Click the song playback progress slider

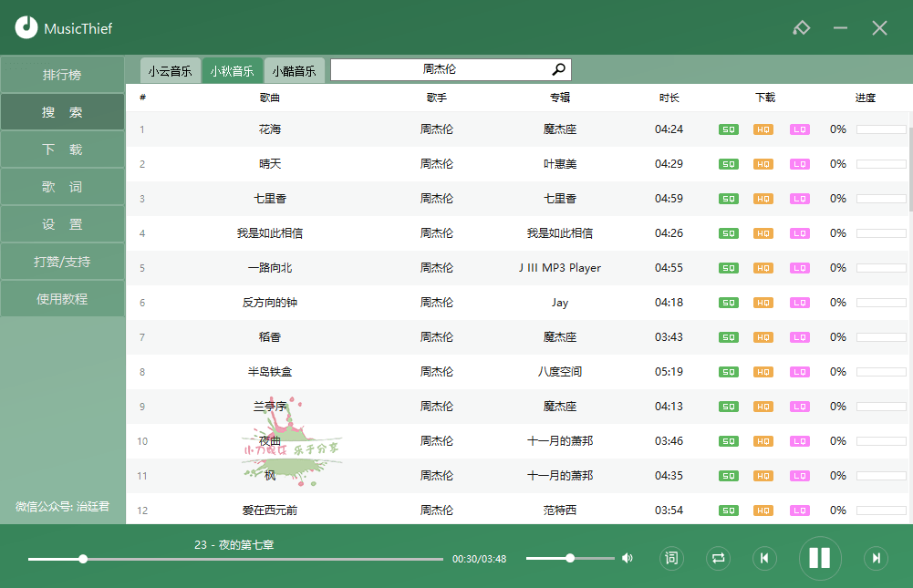pos(235,559)
